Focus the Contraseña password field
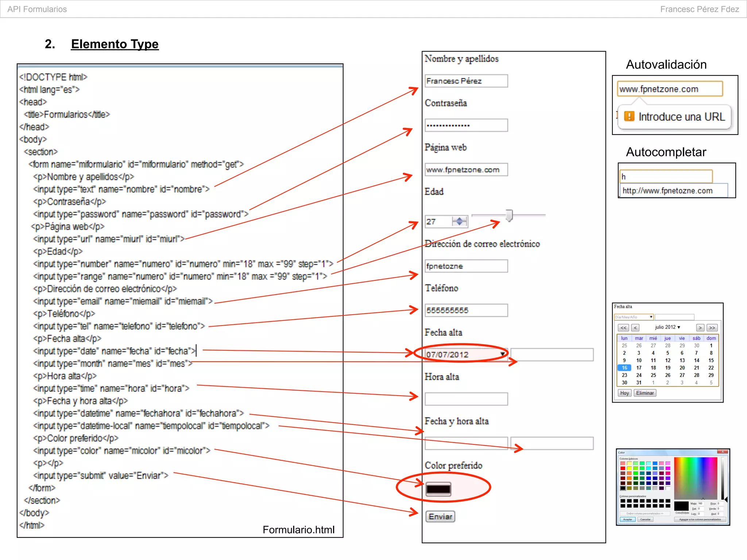Screen dimensions: 747x560 coord(466,125)
